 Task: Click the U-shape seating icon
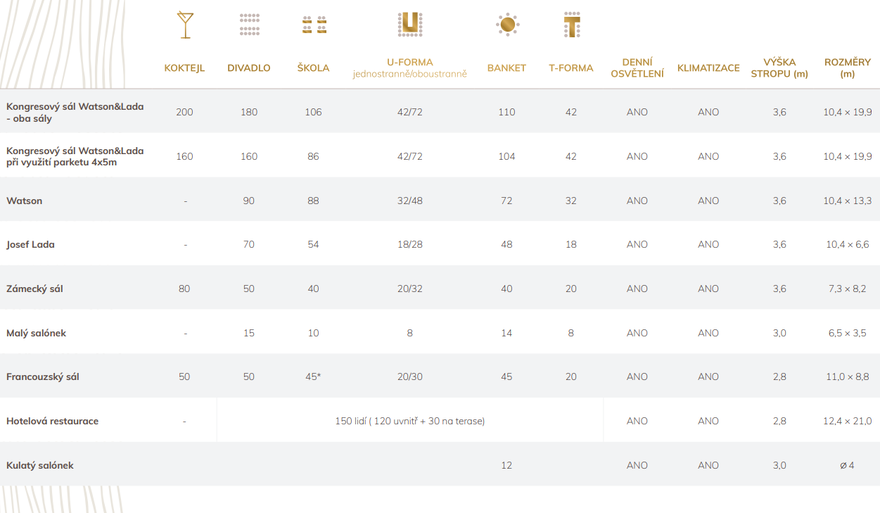tap(410, 25)
